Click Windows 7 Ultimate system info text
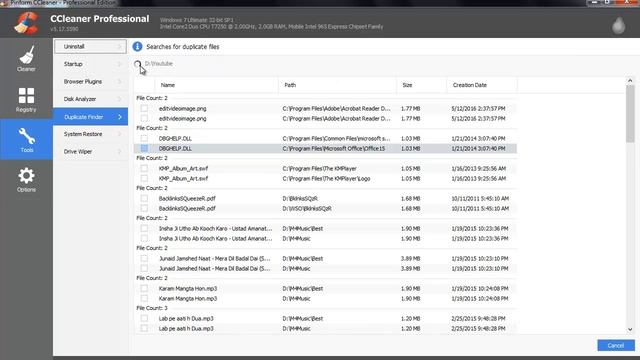The height and width of the screenshot is (360, 640). tap(196, 20)
